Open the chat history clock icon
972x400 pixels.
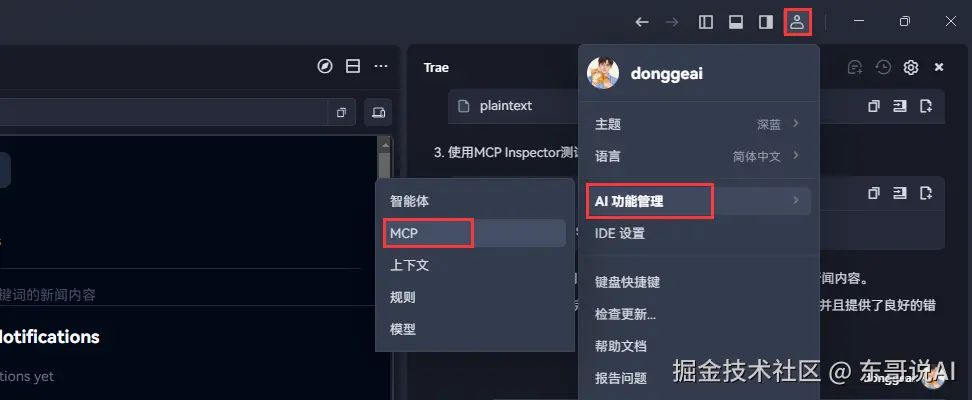point(883,67)
